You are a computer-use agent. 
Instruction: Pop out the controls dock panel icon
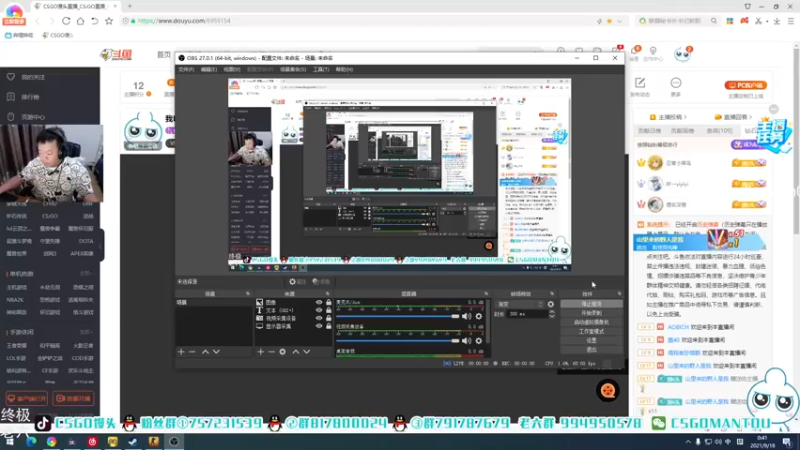click(x=619, y=294)
